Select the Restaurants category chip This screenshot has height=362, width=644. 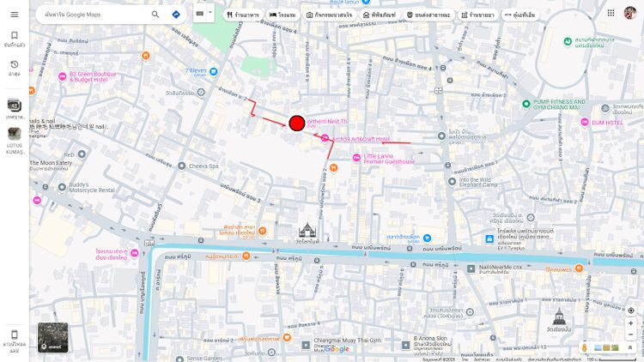(243, 15)
